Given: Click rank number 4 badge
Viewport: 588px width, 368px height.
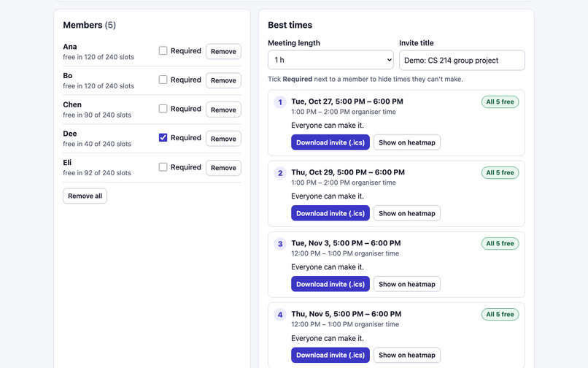Looking at the screenshot, I should 280,315.
